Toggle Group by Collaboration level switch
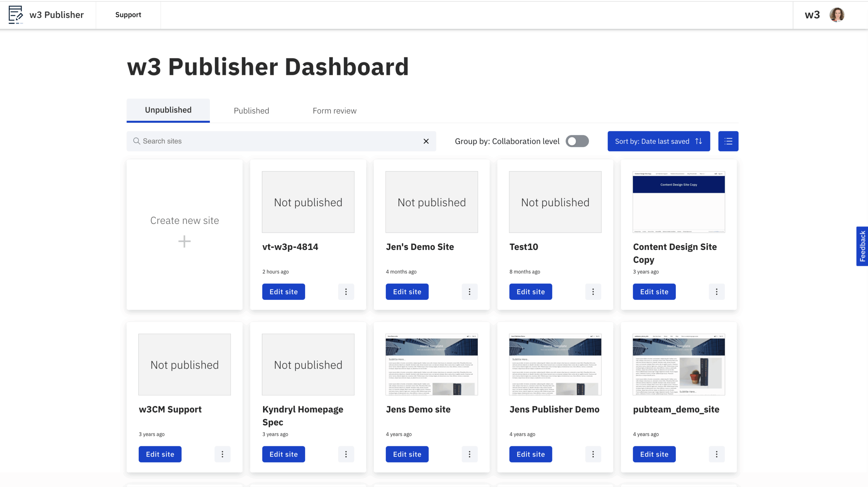The width and height of the screenshot is (868, 487). [577, 141]
